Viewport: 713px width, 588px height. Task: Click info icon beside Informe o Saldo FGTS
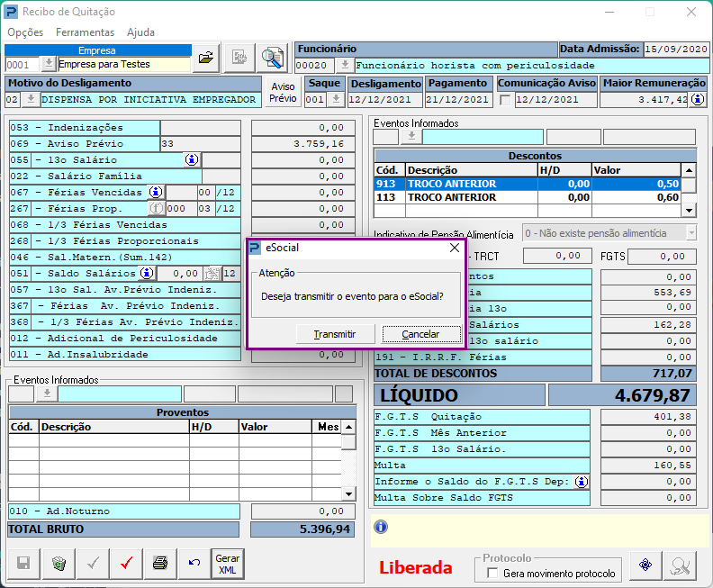(582, 482)
